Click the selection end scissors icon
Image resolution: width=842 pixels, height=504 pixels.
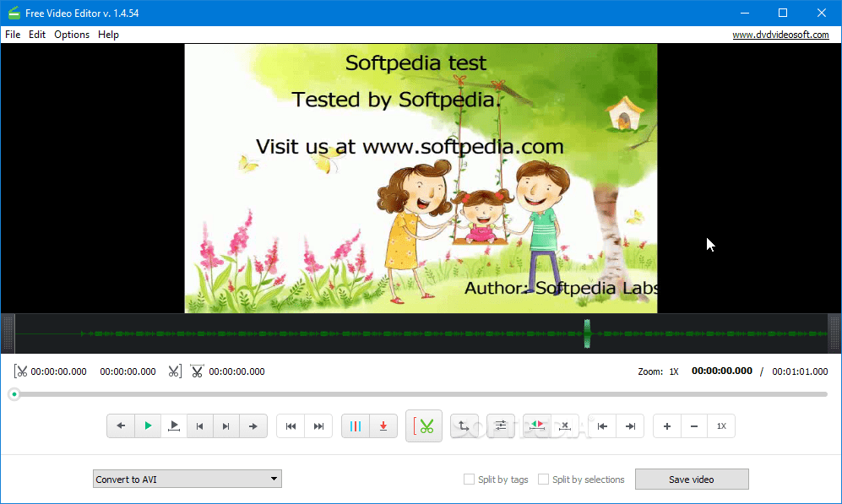[175, 371]
